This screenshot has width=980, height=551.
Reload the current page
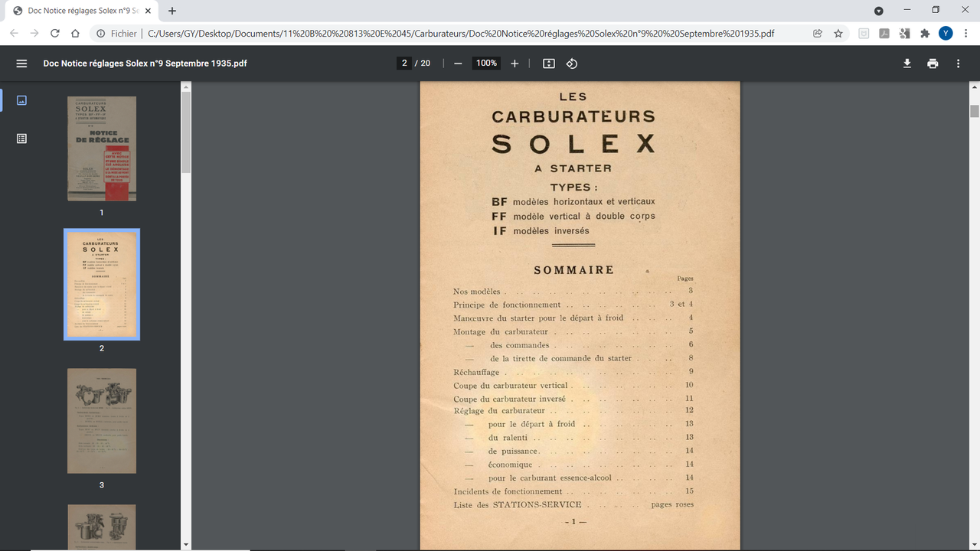click(x=55, y=34)
